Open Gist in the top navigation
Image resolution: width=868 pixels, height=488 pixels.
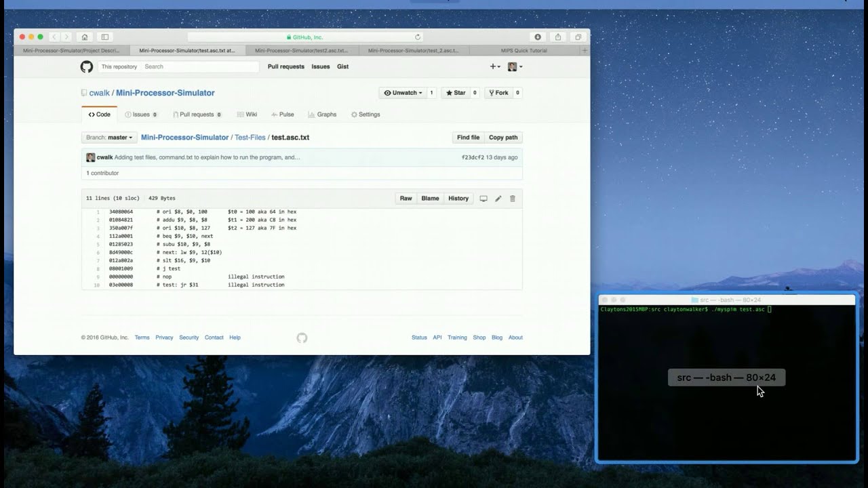pos(343,66)
